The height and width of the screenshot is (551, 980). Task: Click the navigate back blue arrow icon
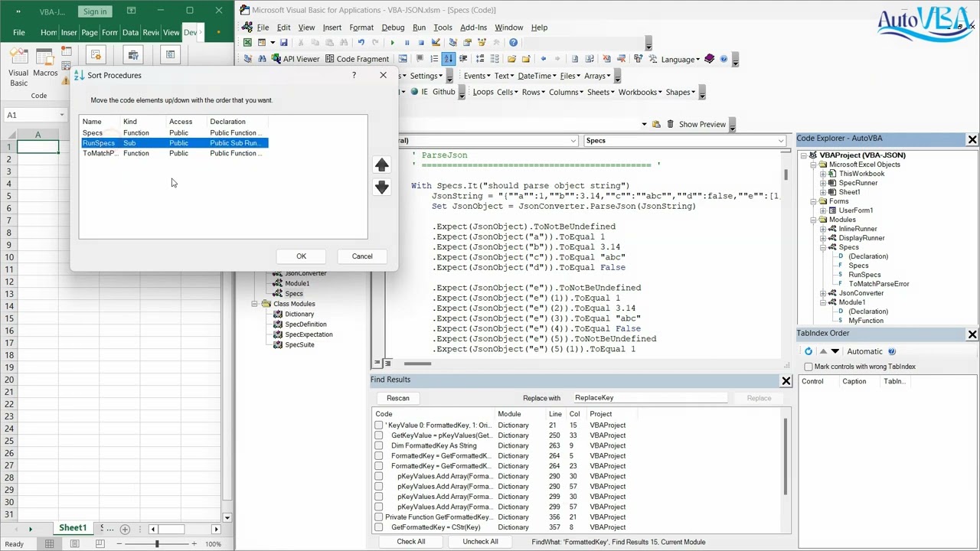[543, 59]
